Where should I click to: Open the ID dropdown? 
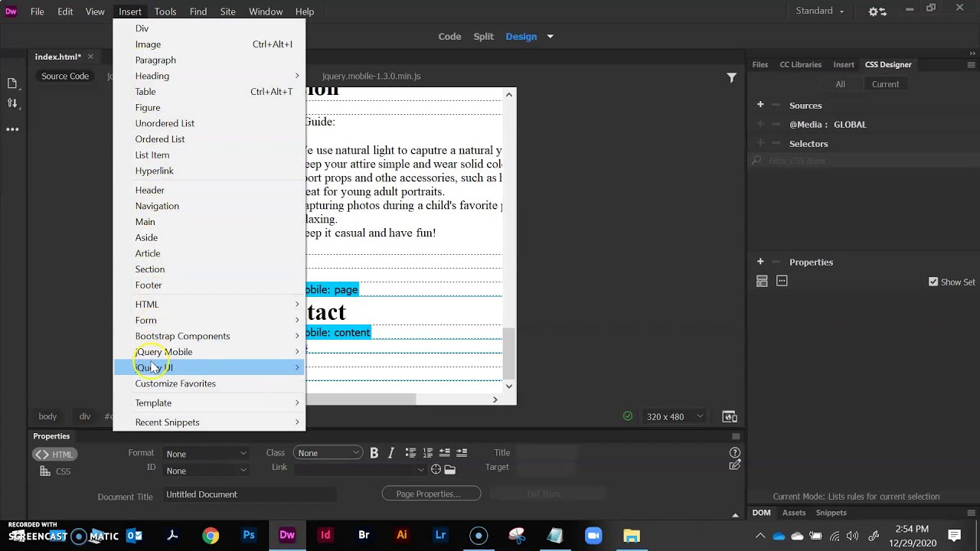[206, 471]
